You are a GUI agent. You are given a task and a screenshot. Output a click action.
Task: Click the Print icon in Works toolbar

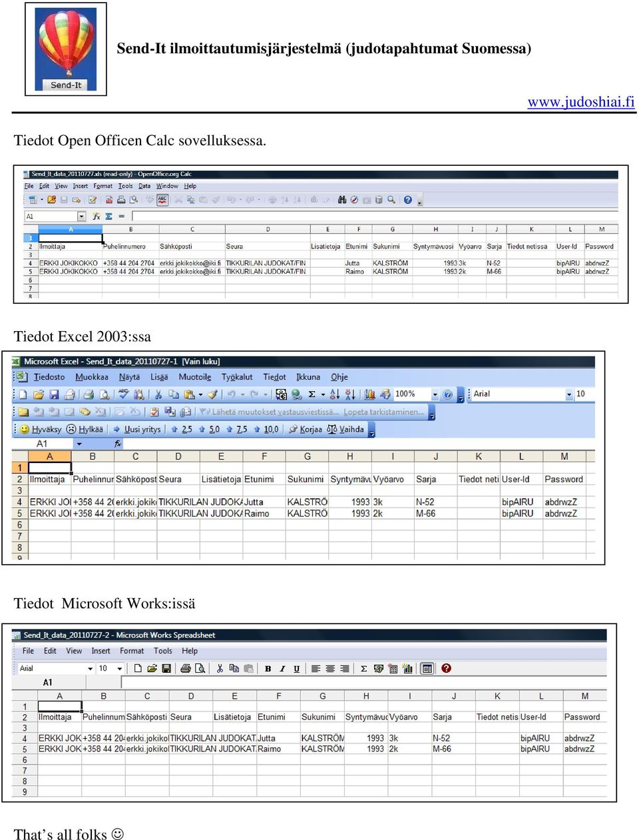[186, 668]
